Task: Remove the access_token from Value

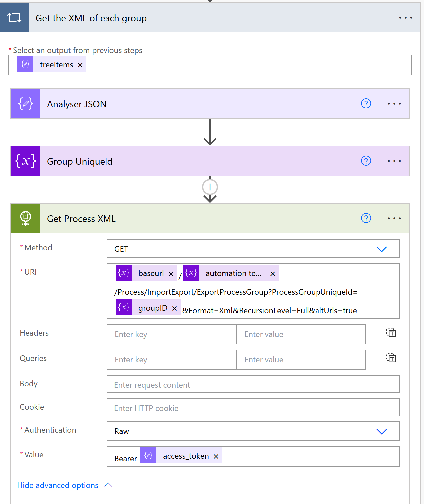Action: [216, 456]
